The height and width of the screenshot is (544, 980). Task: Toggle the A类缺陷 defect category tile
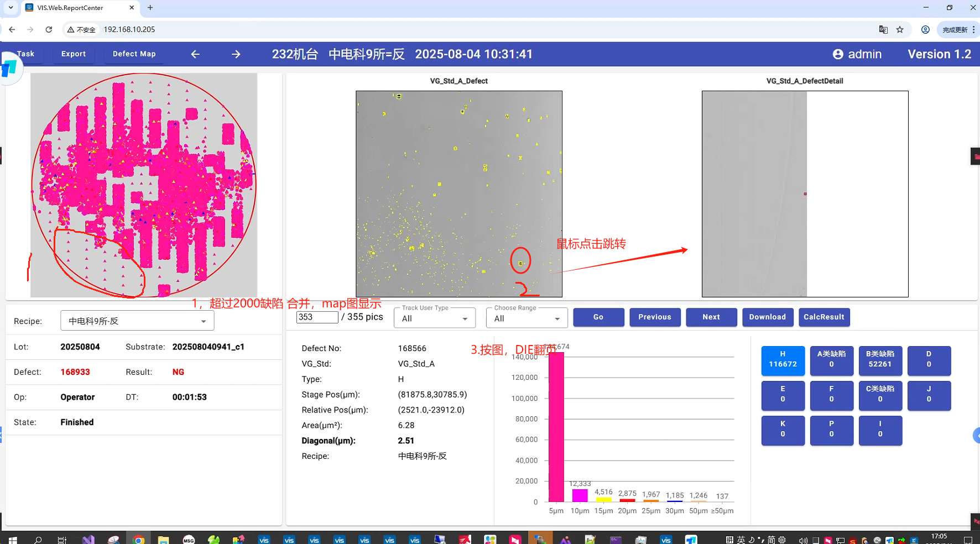click(831, 360)
